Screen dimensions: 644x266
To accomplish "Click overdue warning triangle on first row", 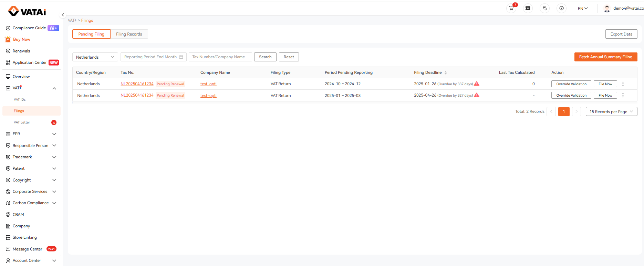I will click(x=477, y=84).
